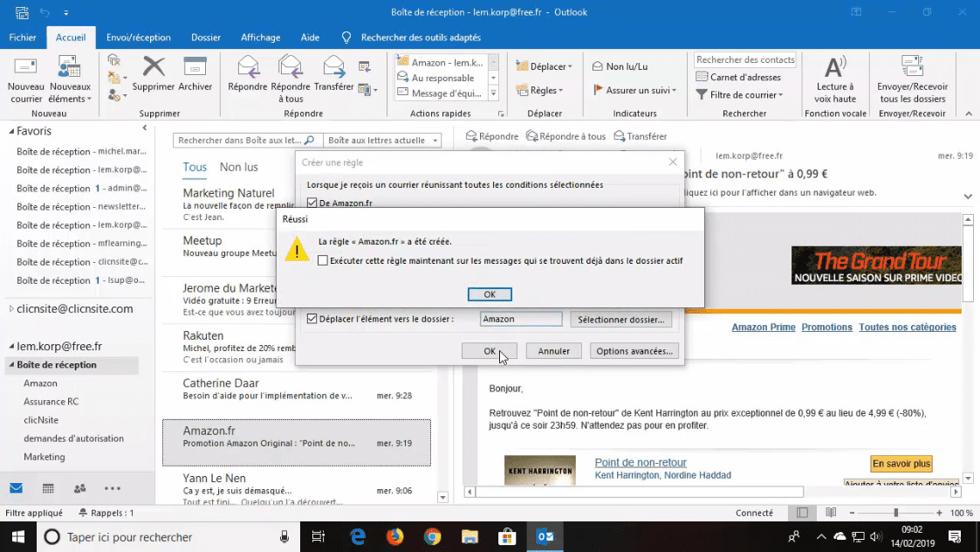Open the Règles dropdown
The width and height of the screenshot is (980, 552).
coord(540,90)
